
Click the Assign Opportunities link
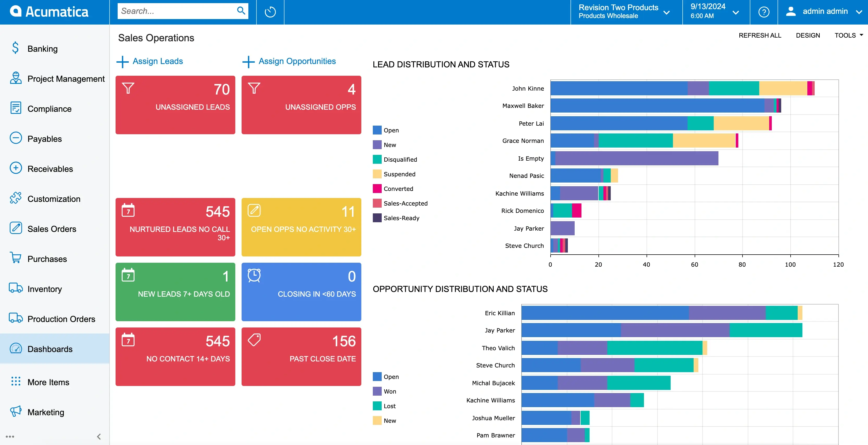click(297, 61)
